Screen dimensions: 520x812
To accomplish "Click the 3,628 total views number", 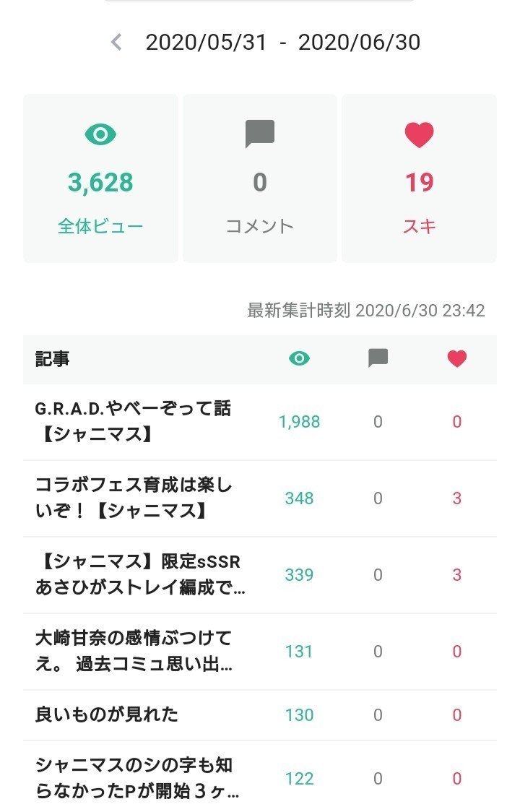I will coord(100,183).
